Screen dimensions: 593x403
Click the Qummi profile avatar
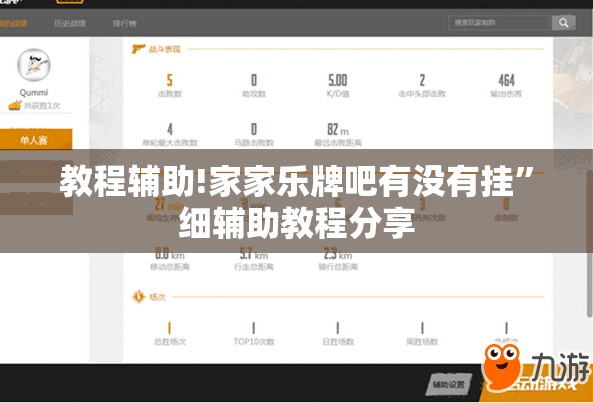coord(34,65)
